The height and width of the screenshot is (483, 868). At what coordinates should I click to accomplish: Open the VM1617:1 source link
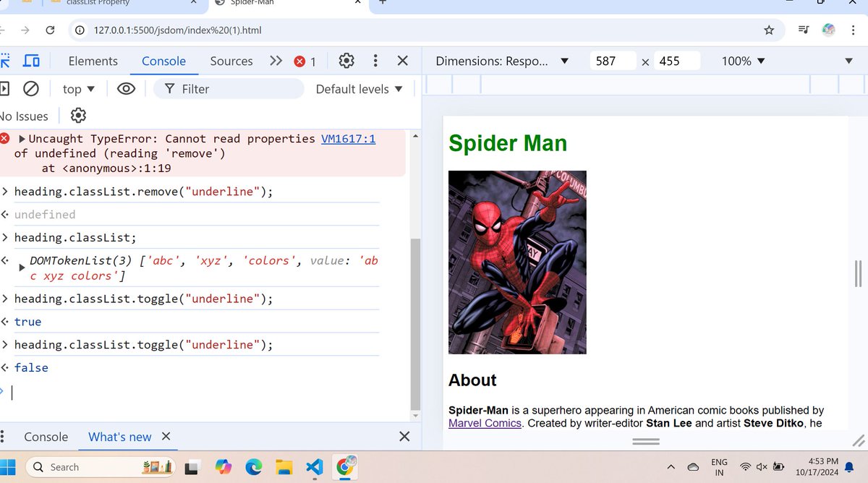(348, 138)
